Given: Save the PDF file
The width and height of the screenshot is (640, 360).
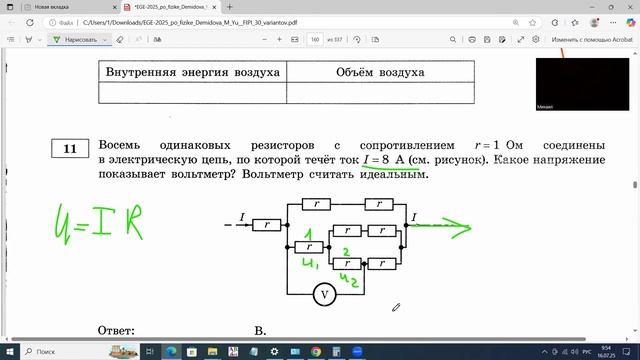Looking at the screenshot, I should 487,40.
